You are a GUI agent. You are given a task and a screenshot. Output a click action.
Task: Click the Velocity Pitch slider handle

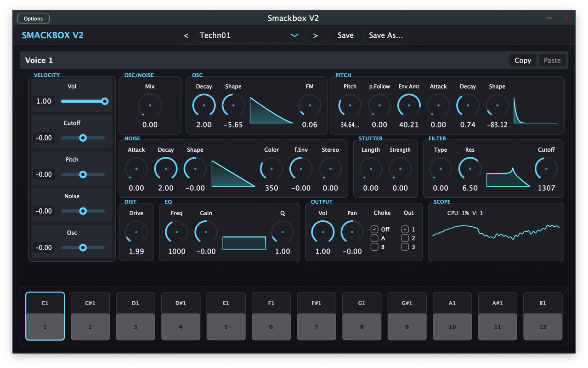83,174
